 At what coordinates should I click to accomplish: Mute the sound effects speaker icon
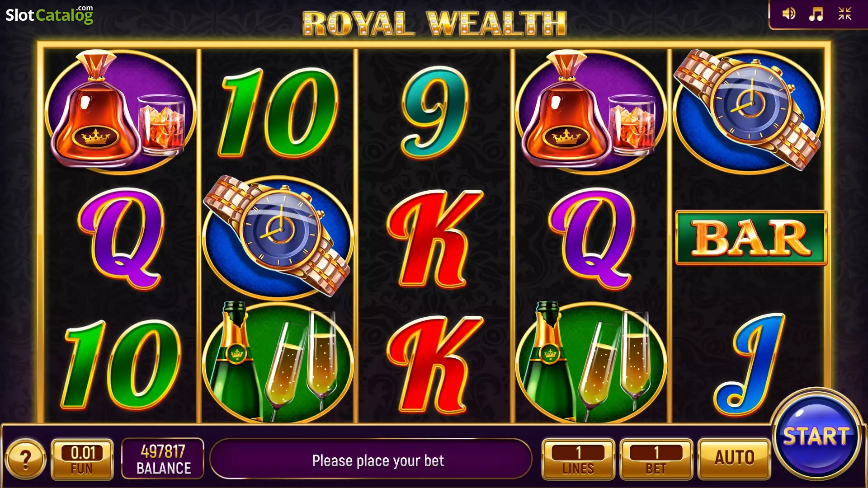click(x=789, y=14)
